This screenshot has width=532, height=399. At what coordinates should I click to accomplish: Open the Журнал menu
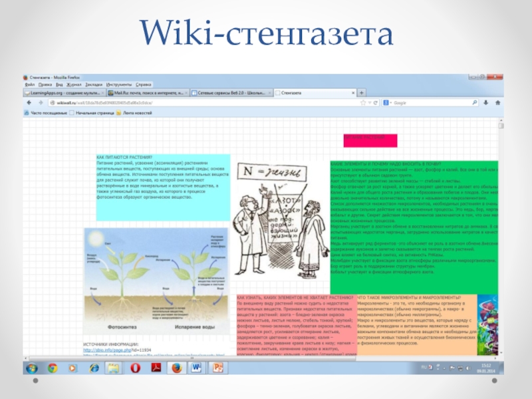74,84
